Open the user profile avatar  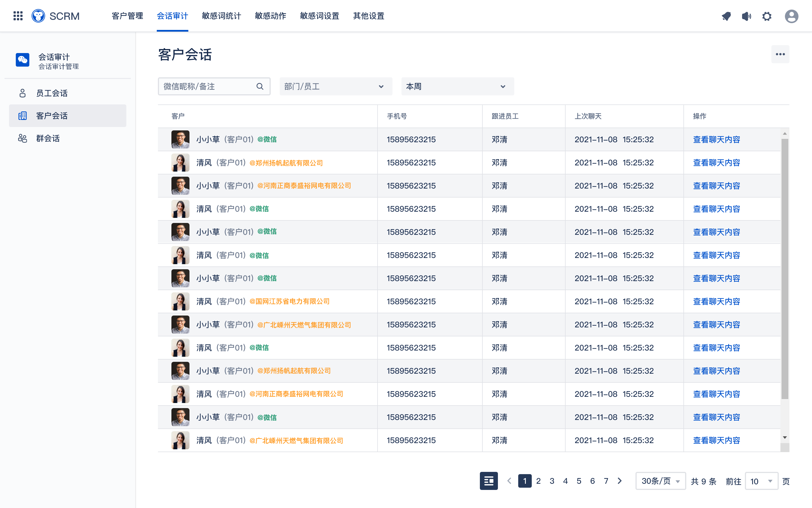coord(791,16)
